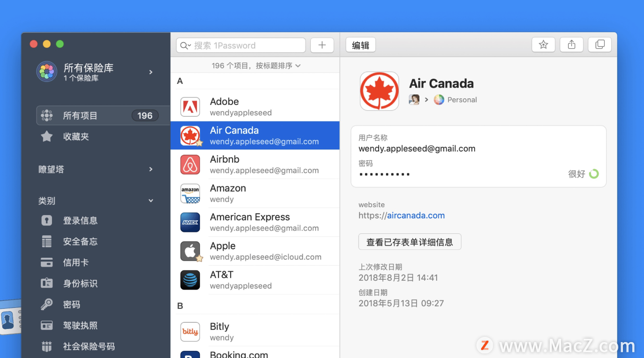The width and height of the screenshot is (644, 358).
Task: Click the password strength ring indicator
Action: pos(594,174)
